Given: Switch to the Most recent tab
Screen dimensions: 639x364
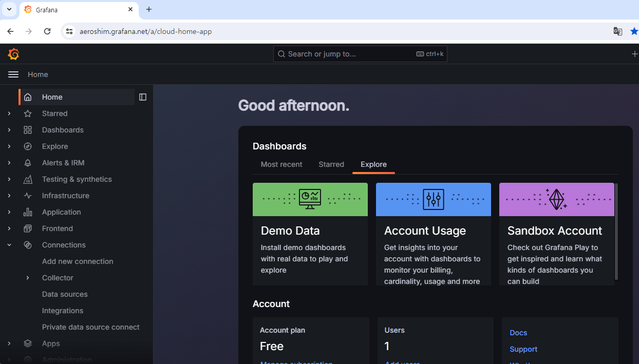Looking at the screenshot, I should pyautogui.click(x=281, y=164).
